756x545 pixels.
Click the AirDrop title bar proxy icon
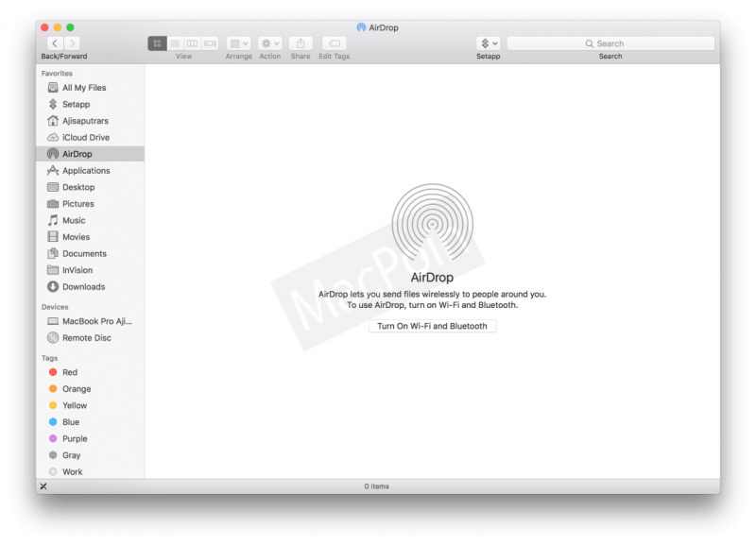click(x=361, y=27)
